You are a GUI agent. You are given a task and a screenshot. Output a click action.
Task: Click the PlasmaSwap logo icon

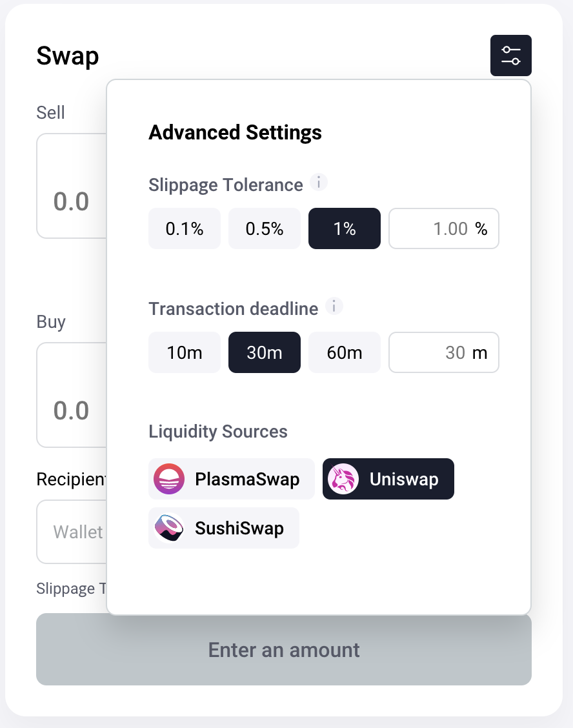click(170, 479)
